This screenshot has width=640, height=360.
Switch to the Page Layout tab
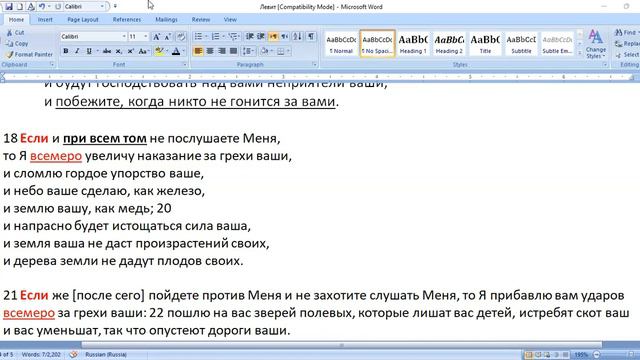[x=83, y=20]
